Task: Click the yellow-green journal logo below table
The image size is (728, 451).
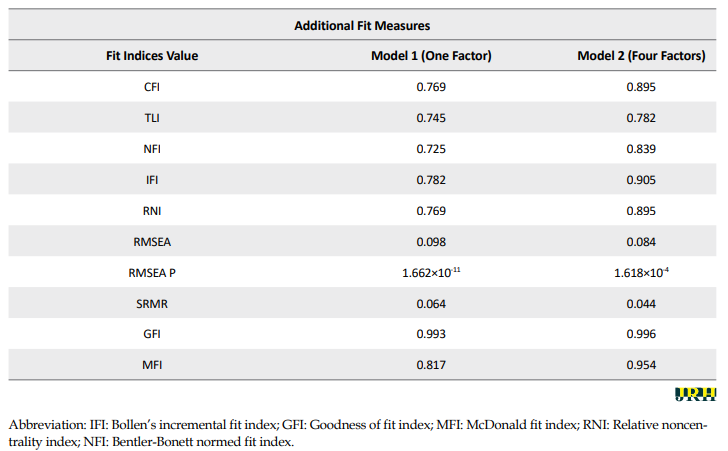Action: (696, 394)
